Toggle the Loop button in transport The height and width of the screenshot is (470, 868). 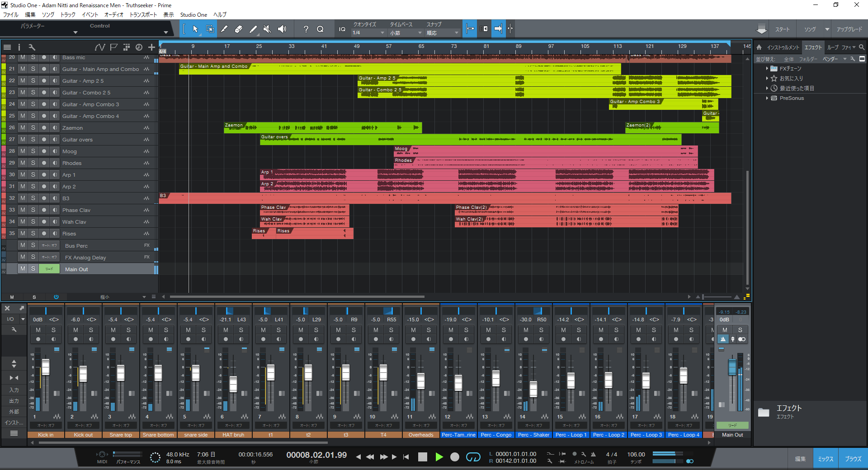tap(473, 457)
